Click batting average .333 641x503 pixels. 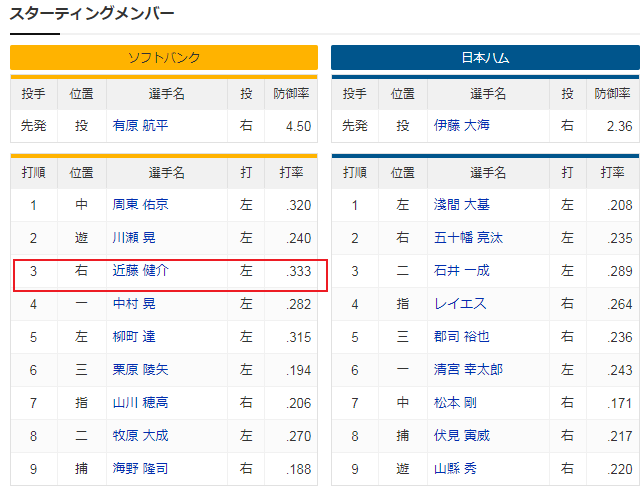[299, 272]
